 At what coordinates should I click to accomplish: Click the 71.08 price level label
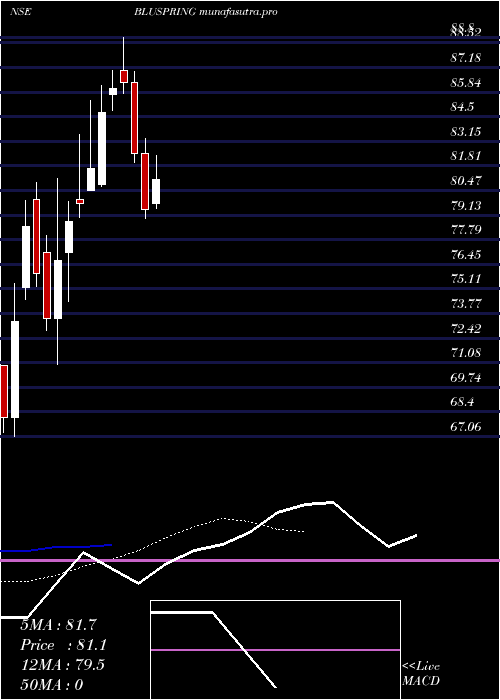(466, 353)
